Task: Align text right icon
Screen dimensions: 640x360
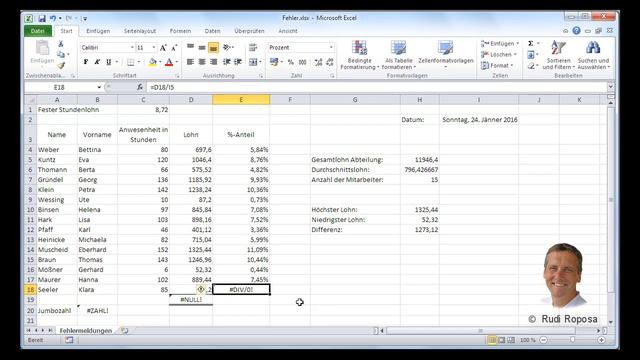Action: point(213,62)
